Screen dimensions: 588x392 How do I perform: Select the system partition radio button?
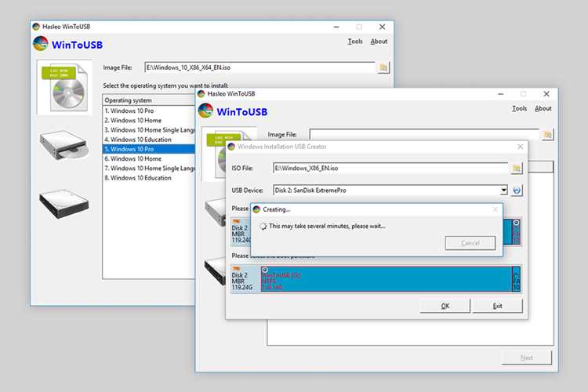click(516, 223)
